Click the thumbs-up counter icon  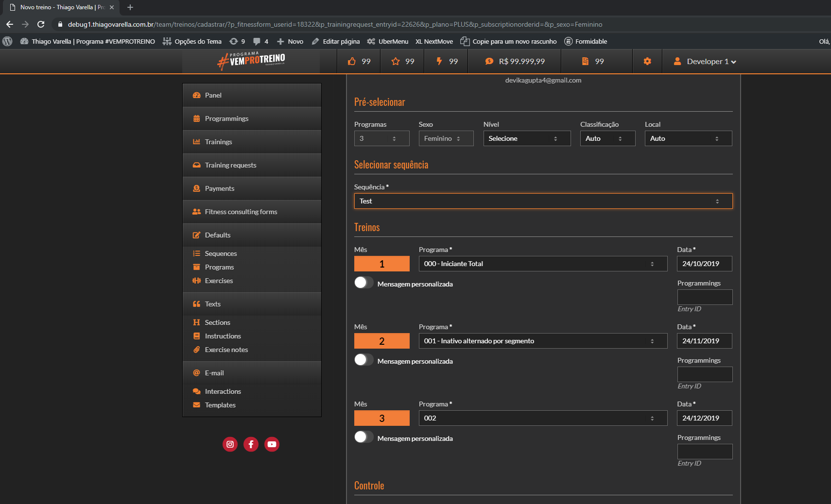click(352, 62)
